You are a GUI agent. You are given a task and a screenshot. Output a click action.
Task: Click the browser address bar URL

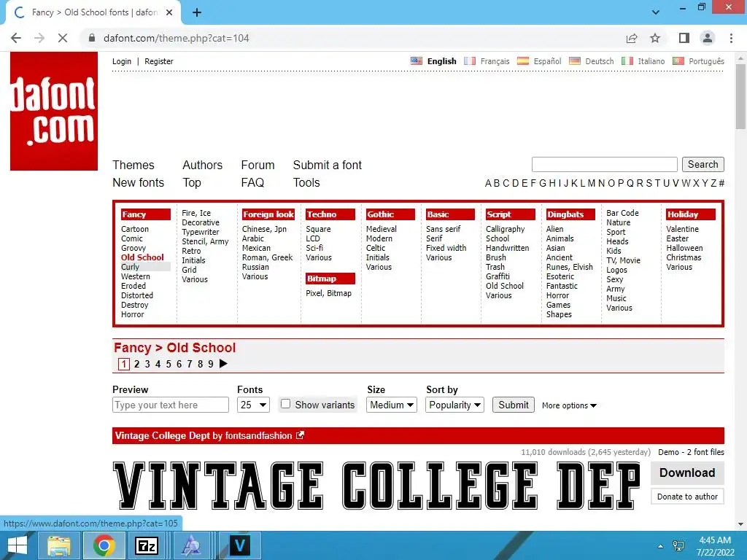[x=177, y=38]
